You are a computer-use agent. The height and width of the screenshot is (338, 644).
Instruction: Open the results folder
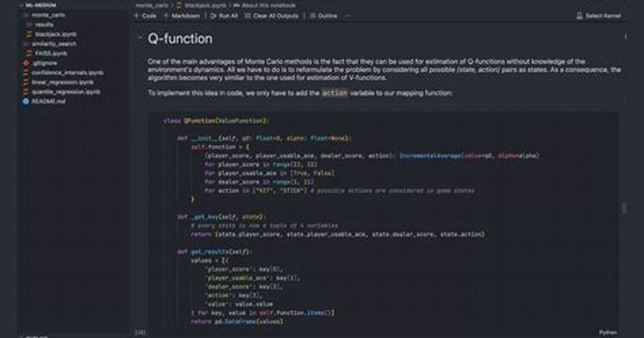click(40, 25)
